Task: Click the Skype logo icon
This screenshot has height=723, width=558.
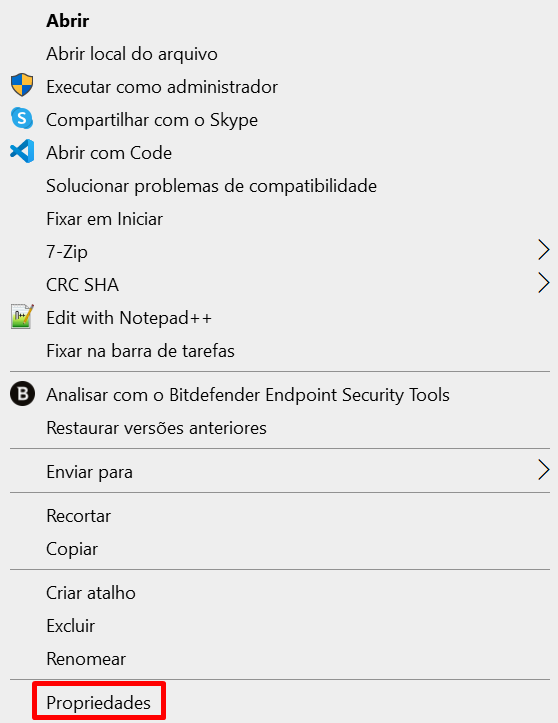Action: (x=22, y=119)
